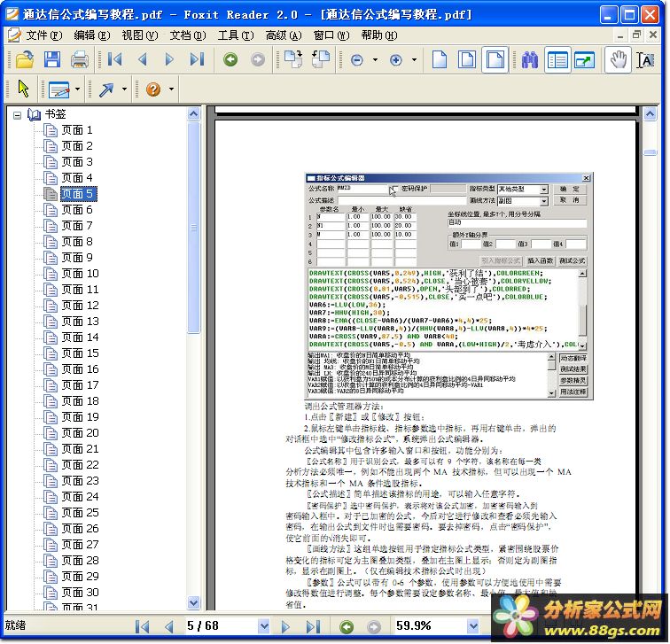Open zoom percentage dropdown 59.9%

pyautogui.click(x=473, y=627)
